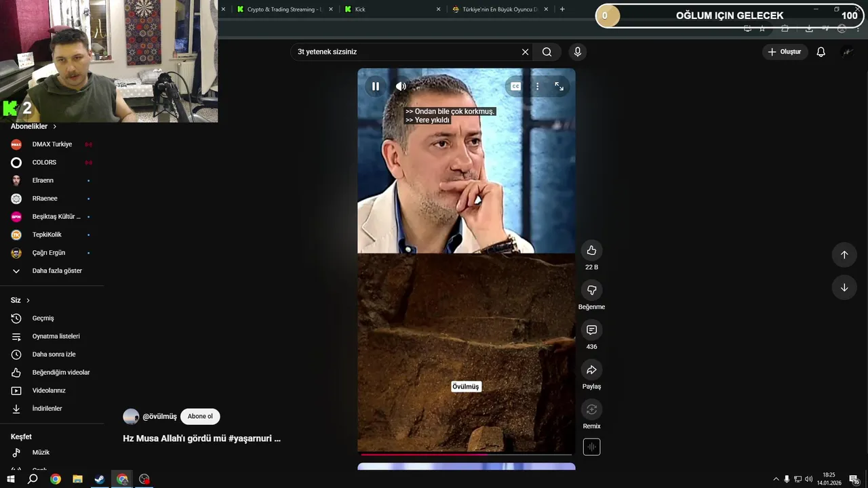Dislike the Short with the thumbs-down icon
868x488 pixels.
[x=591, y=290]
